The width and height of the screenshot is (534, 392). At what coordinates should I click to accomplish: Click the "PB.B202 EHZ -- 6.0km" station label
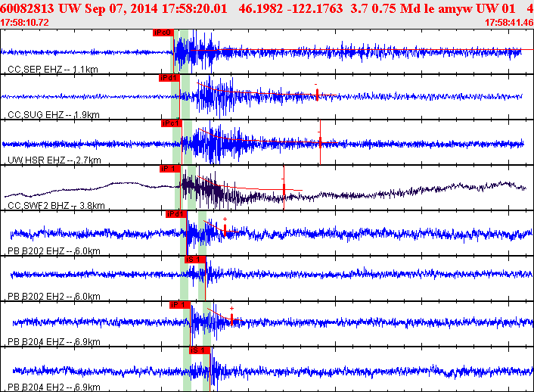54,251
